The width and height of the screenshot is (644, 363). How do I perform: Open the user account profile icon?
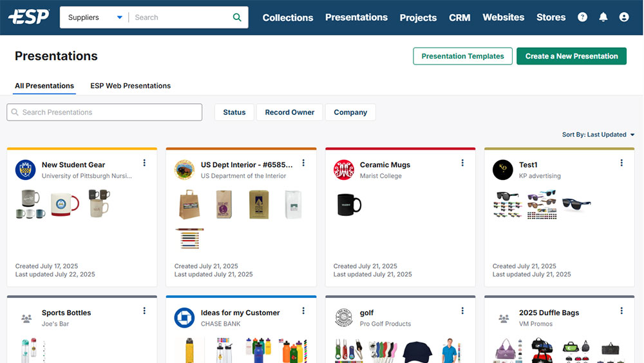point(623,17)
